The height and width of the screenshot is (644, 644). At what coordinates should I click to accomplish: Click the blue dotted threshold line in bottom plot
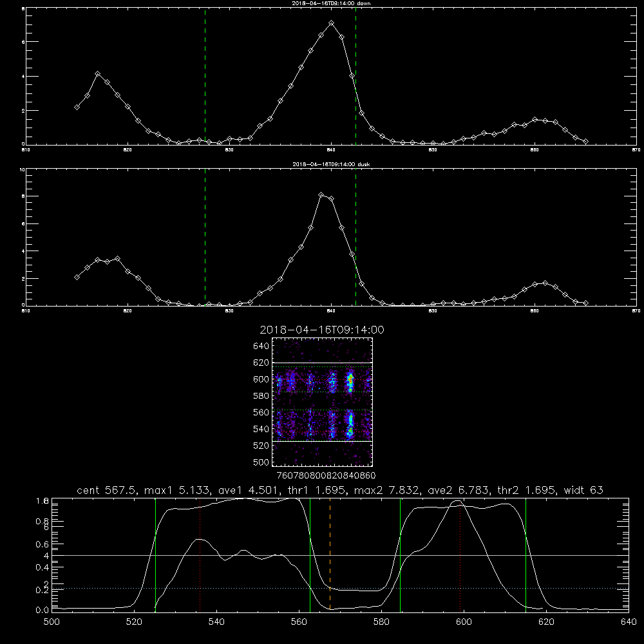pos(340,589)
